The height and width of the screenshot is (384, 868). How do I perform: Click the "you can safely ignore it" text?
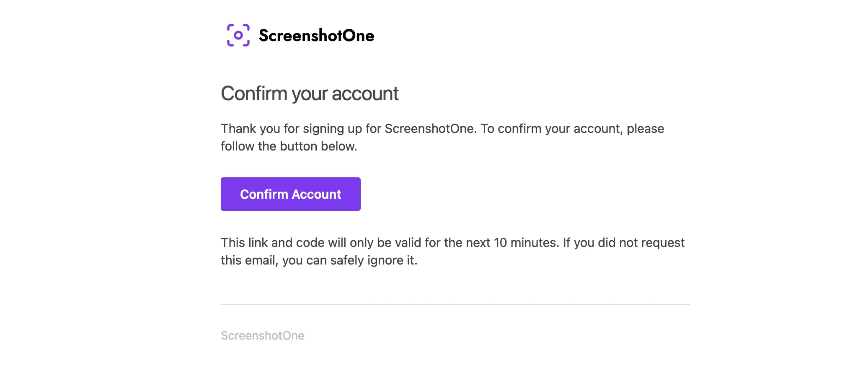click(x=349, y=260)
